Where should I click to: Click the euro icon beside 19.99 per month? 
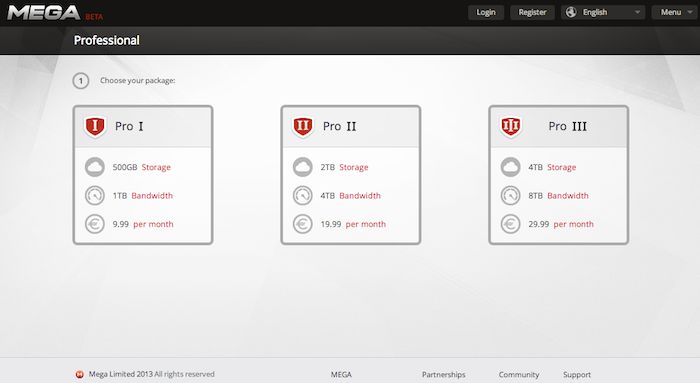tap(303, 224)
